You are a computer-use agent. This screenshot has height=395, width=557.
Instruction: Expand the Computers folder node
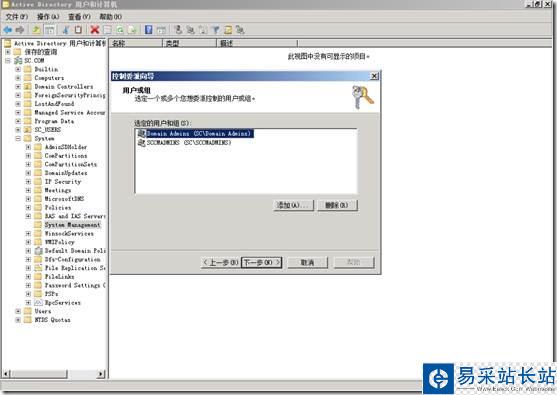point(18,78)
